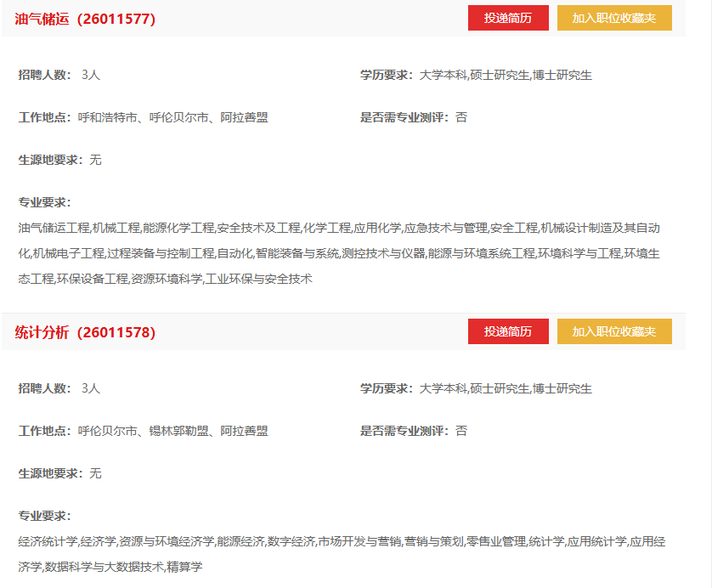
Task: Click the 专业要求 heading under 统计分析
Action: [x=45, y=516]
